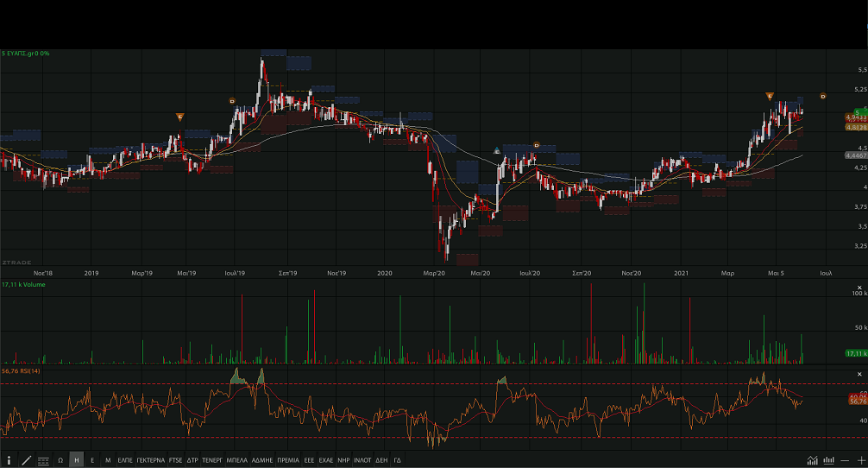868x468 pixels.
Task: Open the ΔΕΗ symbol tab
Action: [381, 460]
